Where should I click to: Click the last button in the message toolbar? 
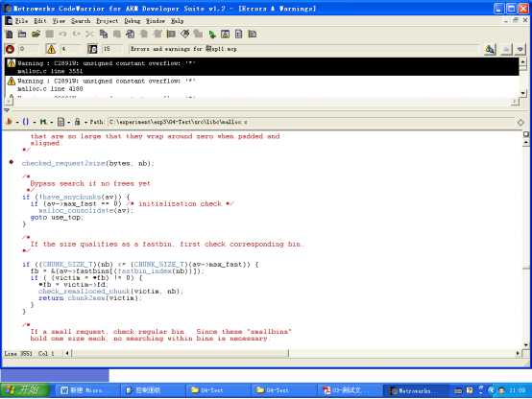[520, 50]
